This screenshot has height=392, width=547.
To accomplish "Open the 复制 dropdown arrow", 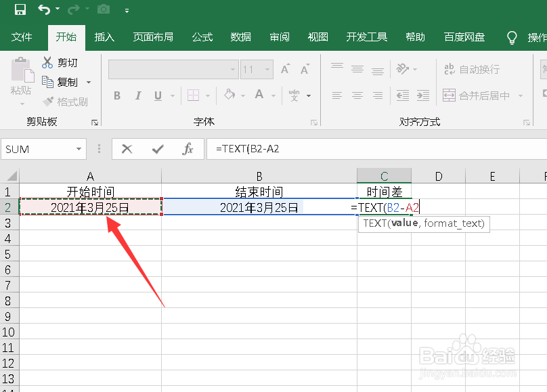I will tap(89, 83).
